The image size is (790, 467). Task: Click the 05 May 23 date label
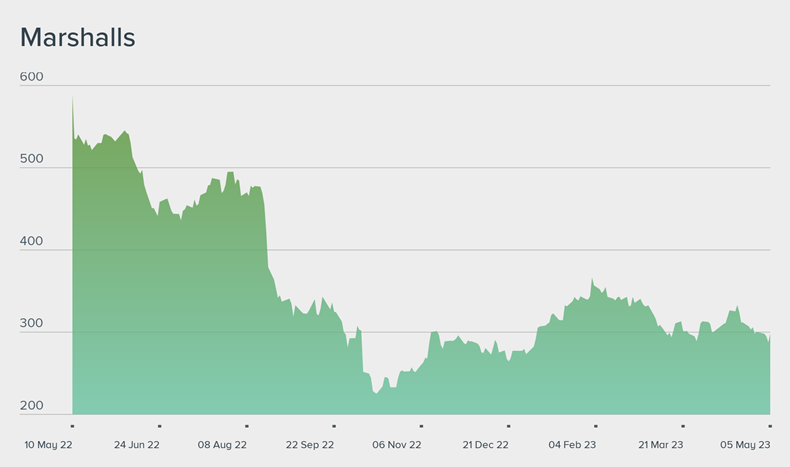[745, 444]
